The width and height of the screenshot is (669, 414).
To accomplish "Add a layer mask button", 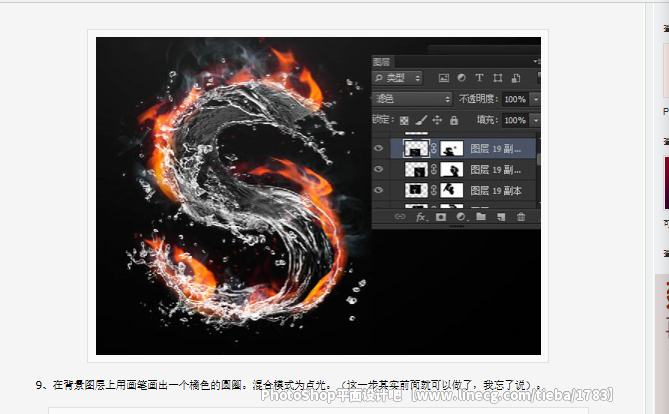I will coord(441,217).
